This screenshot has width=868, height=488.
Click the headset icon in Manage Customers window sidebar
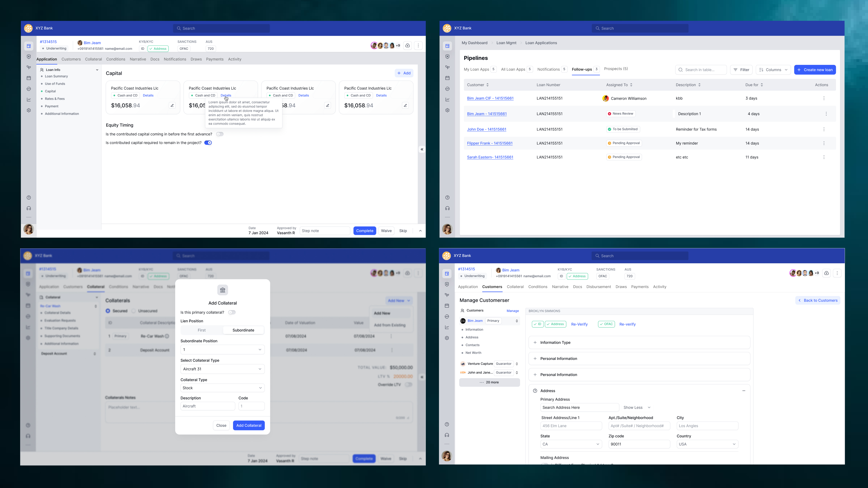[447, 435]
